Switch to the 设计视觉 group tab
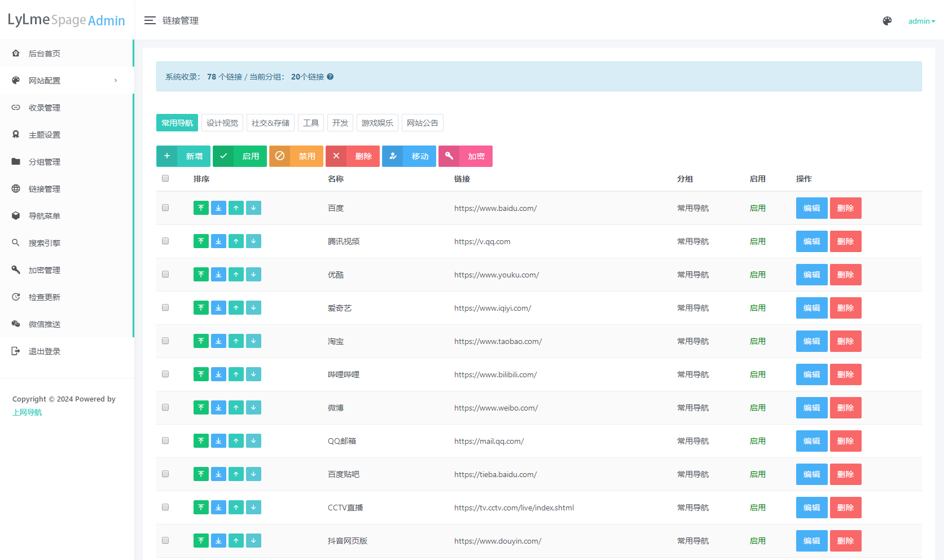Viewport: 944px width, 560px height. click(222, 122)
